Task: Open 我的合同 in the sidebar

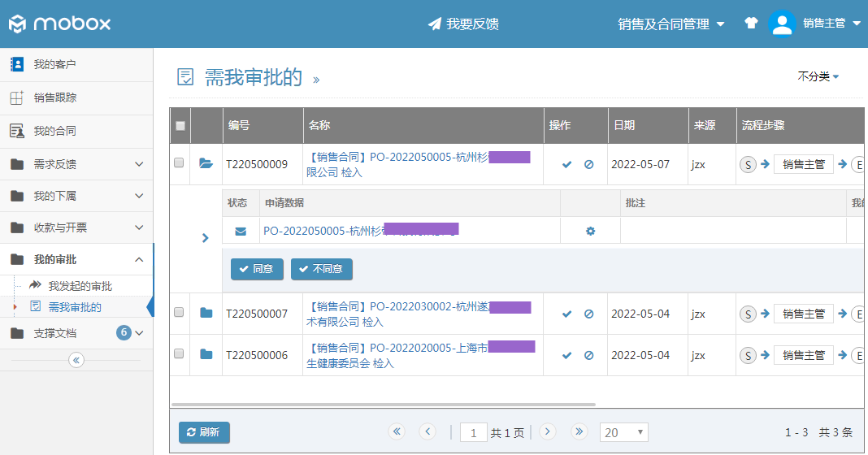Action: coord(54,131)
